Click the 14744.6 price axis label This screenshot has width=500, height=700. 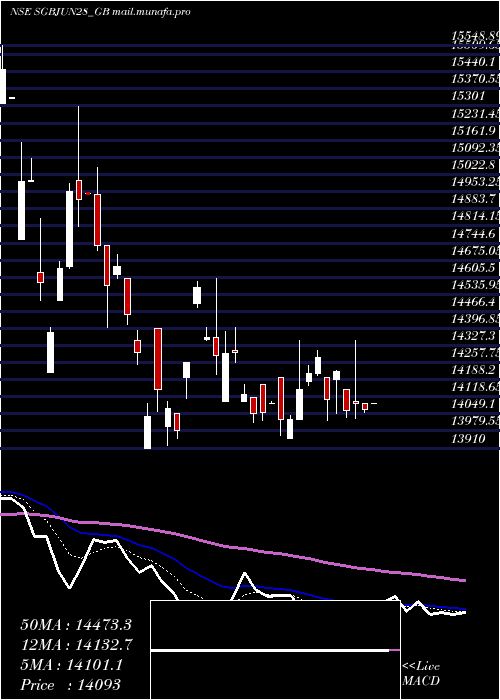pyautogui.click(x=473, y=234)
